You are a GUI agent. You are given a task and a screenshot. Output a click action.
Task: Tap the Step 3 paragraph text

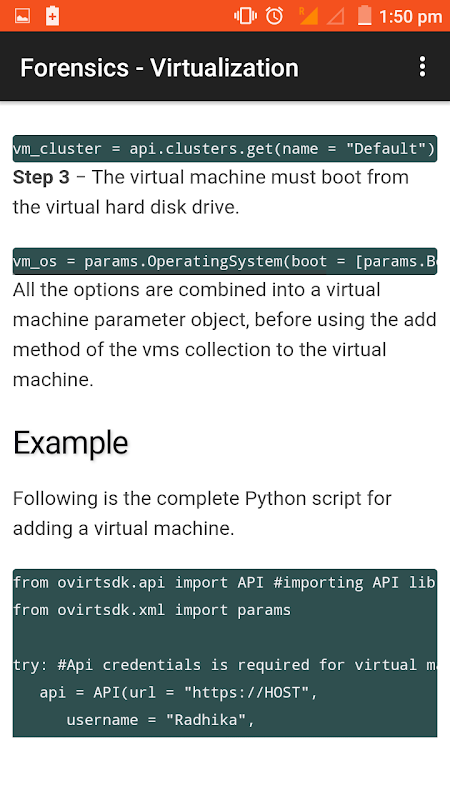tap(211, 192)
